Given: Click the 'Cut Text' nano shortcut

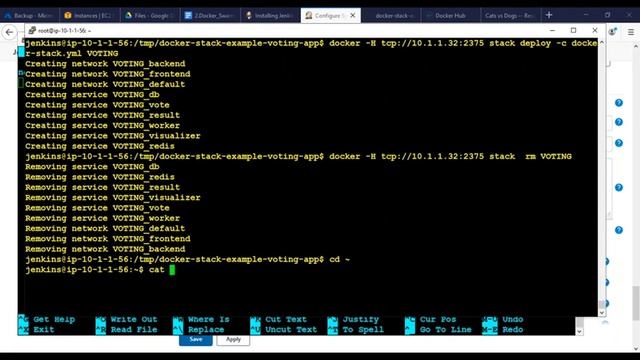Looking at the screenshot, I should 286,319.
